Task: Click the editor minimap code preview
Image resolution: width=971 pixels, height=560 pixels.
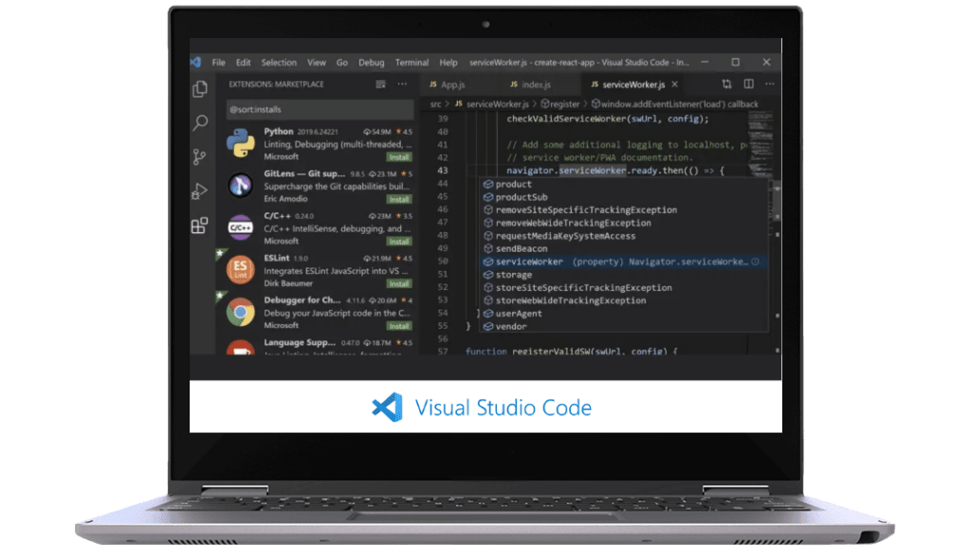Action: tap(760, 142)
